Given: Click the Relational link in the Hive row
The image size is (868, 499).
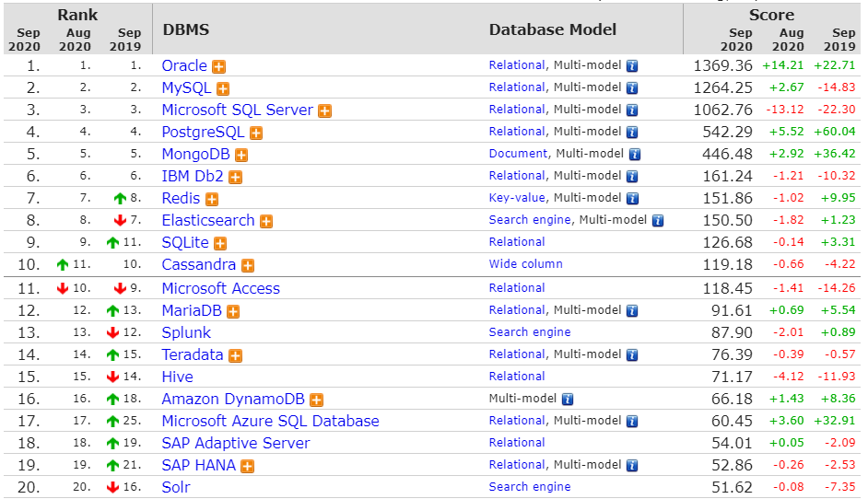Looking at the screenshot, I should pyautogui.click(x=517, y=377).
